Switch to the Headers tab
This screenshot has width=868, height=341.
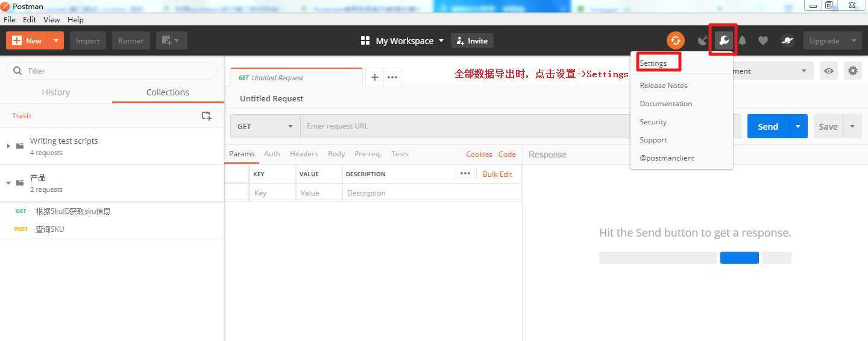tap(304, 154)
